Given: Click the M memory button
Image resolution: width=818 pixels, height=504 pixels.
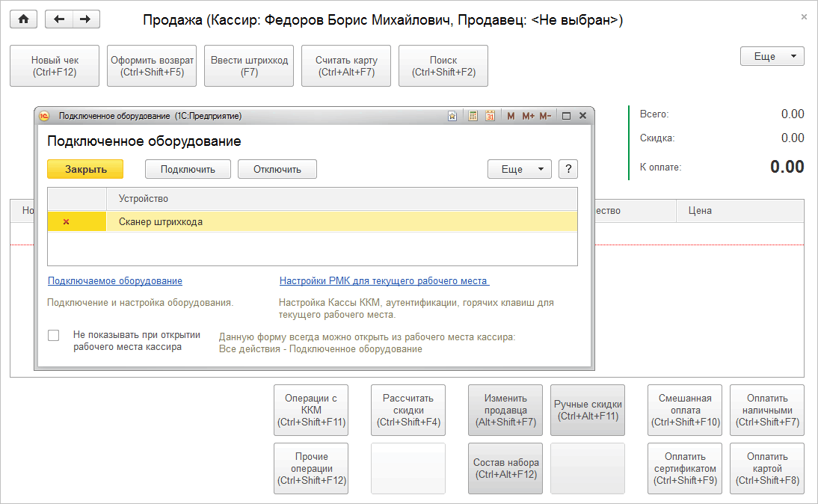Looking at the screenshot, I should point(511,116).
